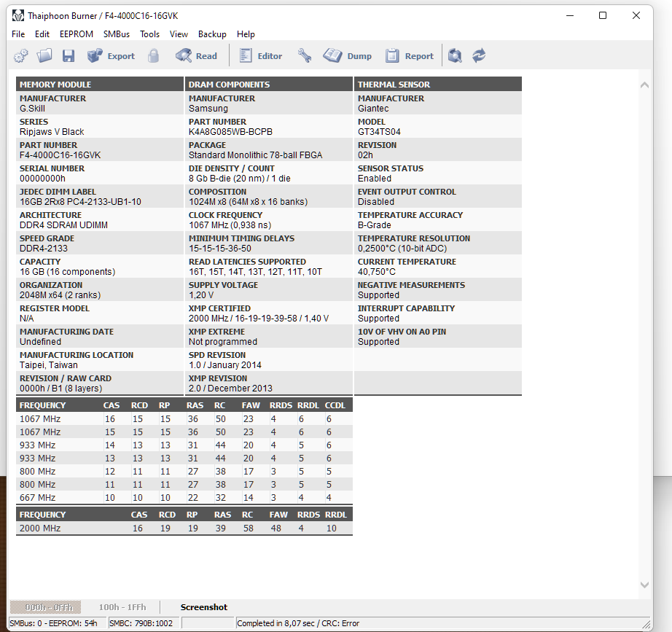Click the gears settings icon in toolbar
The width and height of the screenshot is (672, 632).
point(21,55)
